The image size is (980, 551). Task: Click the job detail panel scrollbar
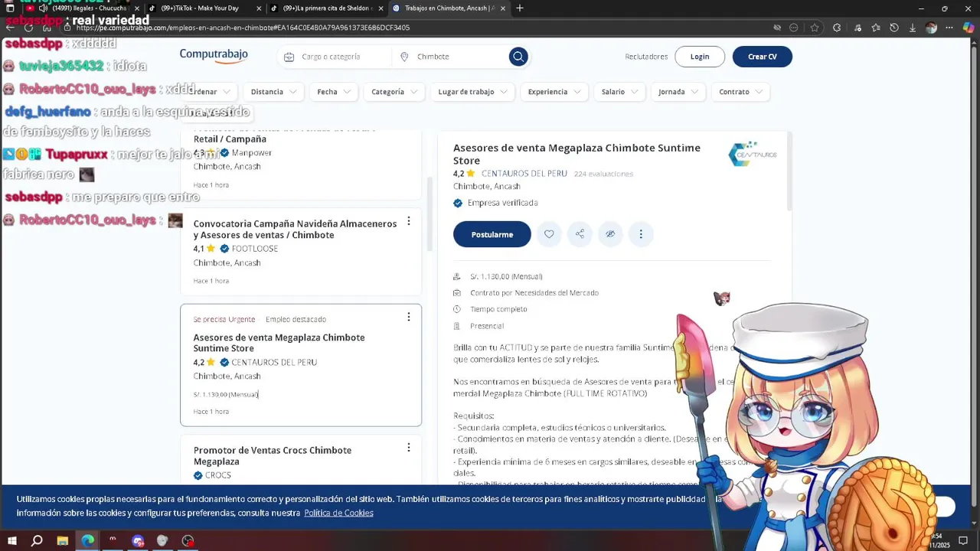click(x=789, y=171)
